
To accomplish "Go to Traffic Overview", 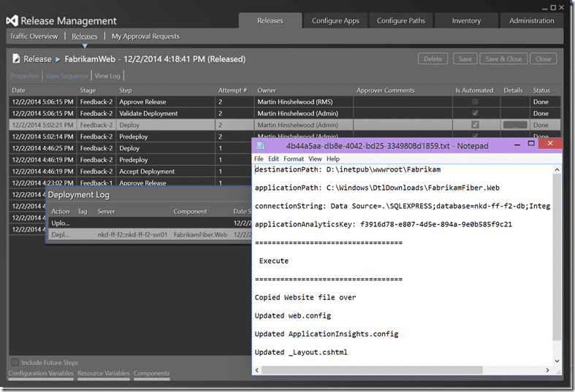I will click(x=34, y=36).
